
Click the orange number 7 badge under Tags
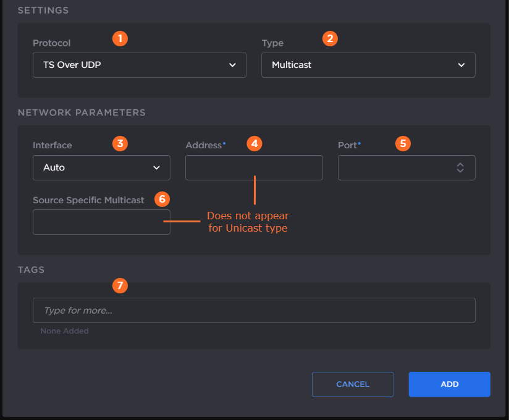pyautogui.click(x=120, y=285)
